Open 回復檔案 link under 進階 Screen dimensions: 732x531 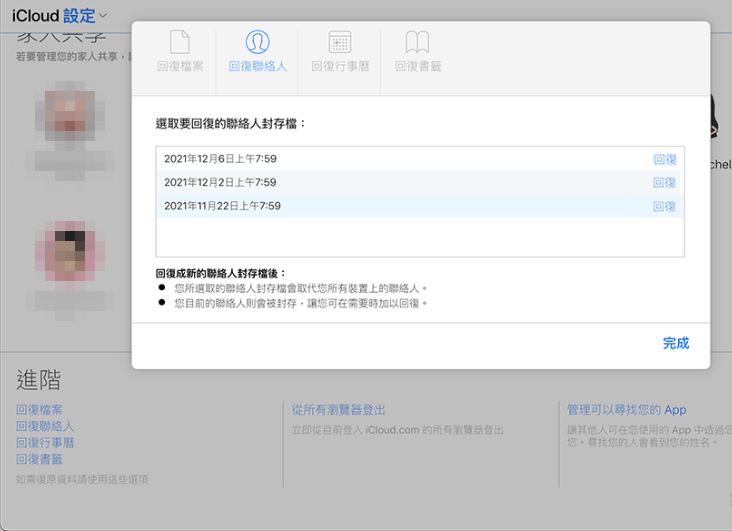[x=39, y=410]
